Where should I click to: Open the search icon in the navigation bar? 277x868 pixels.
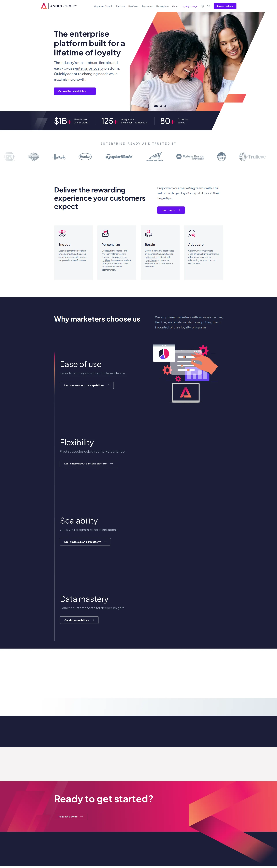[208, 6]
